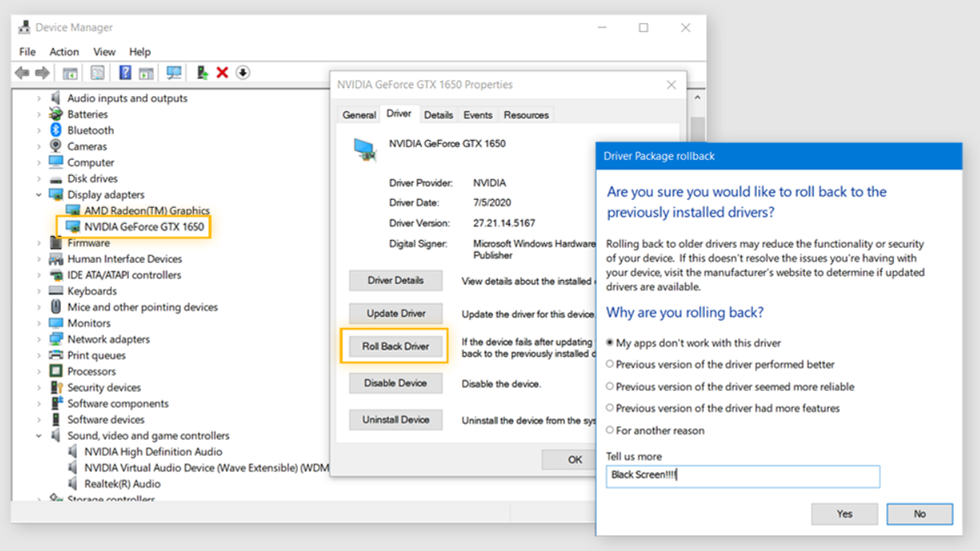The width and height of the screenshot is (980, 551).
Task: Click the Back arrow in Device Manager toolbar
Action: [22, 73]
